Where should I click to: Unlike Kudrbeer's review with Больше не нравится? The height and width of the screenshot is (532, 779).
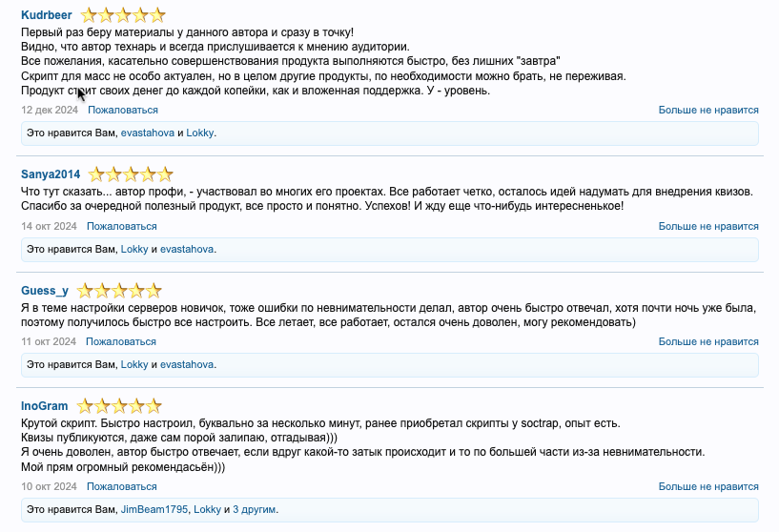[x=708, y=111]
